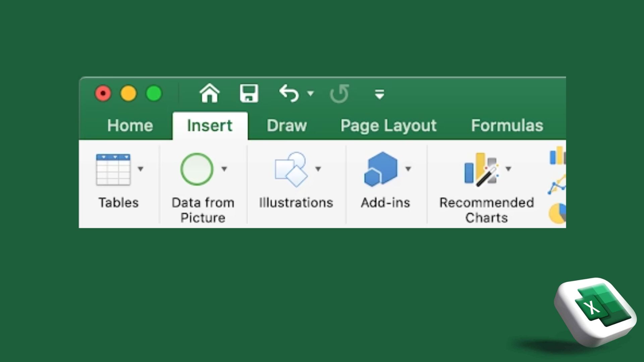Expand the Data from Picture dropdown arrow
The width and height of the screenshot is (644, 362).
pyautogui.click(x=224, y=169)
